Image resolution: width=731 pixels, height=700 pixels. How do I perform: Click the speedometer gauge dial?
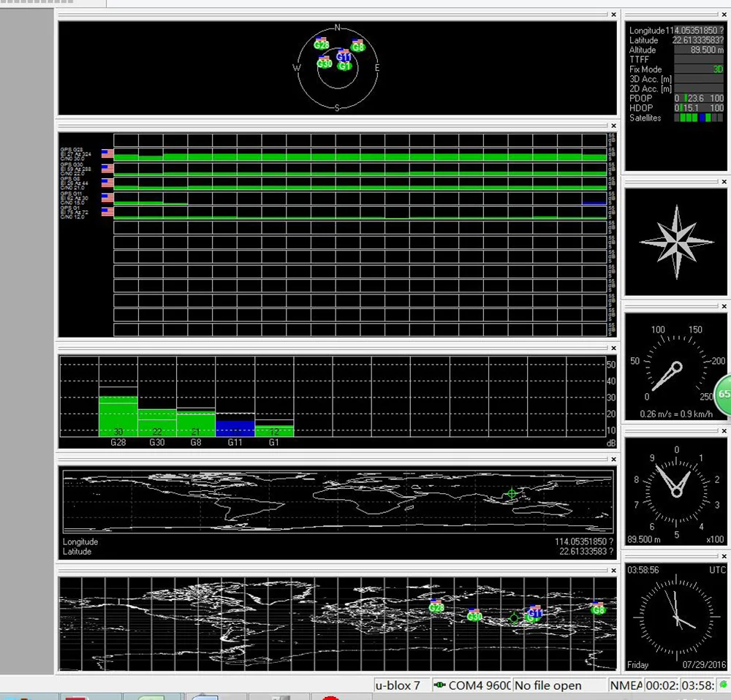click(676, 366)
